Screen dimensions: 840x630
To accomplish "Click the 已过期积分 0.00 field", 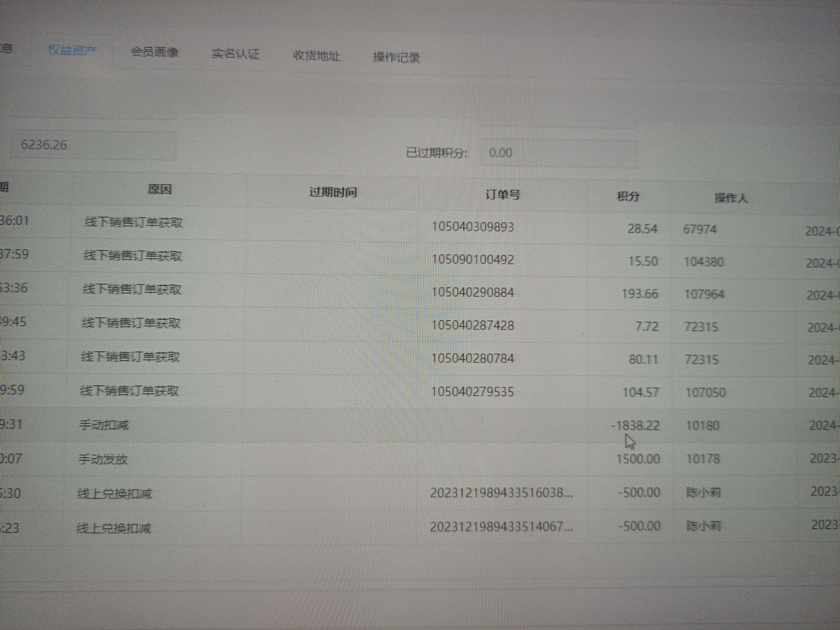I will tap(557, 153).
